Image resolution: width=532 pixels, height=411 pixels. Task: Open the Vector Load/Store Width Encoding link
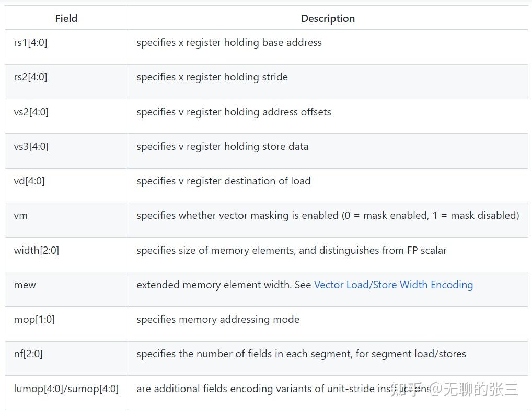393,285
